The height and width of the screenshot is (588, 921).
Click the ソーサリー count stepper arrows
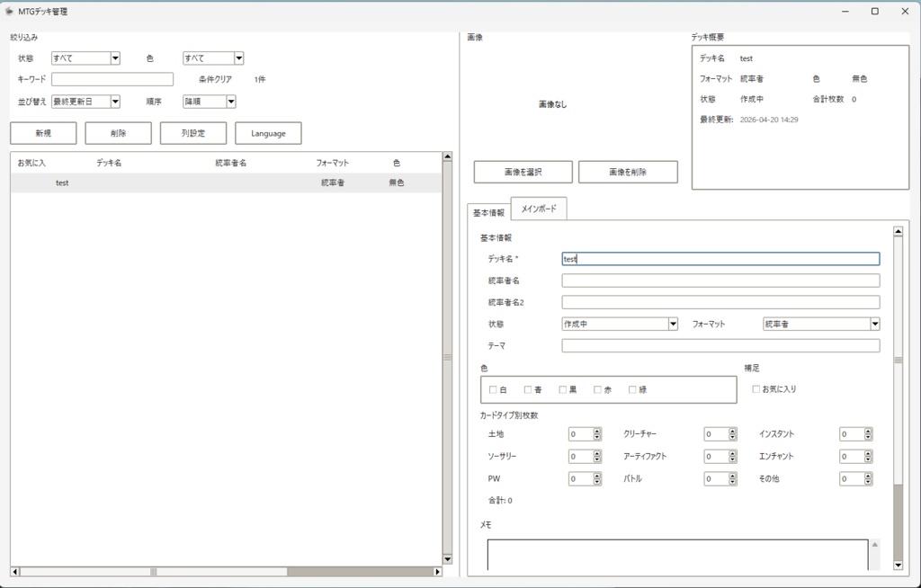pyautogui.click(x=597, y=457)
